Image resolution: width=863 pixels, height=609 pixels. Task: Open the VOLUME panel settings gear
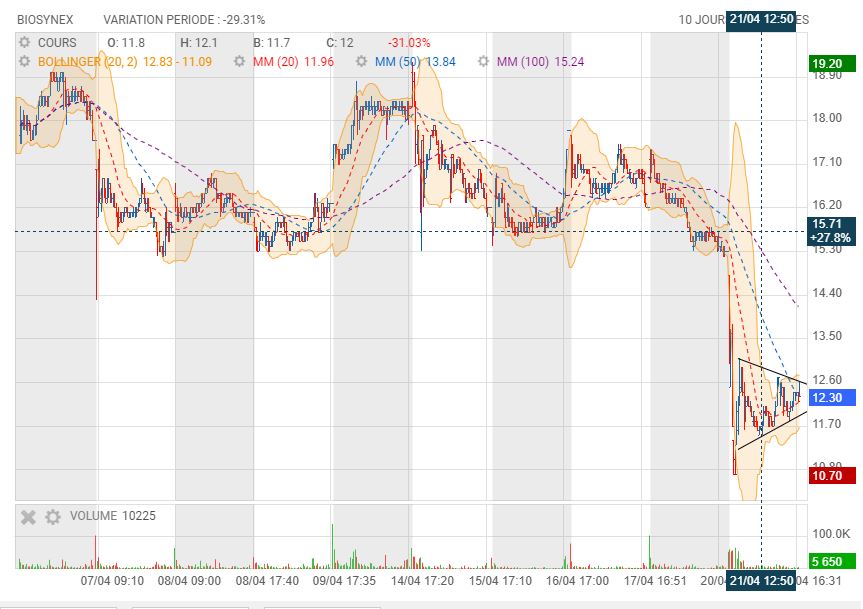tap(53, 517)
